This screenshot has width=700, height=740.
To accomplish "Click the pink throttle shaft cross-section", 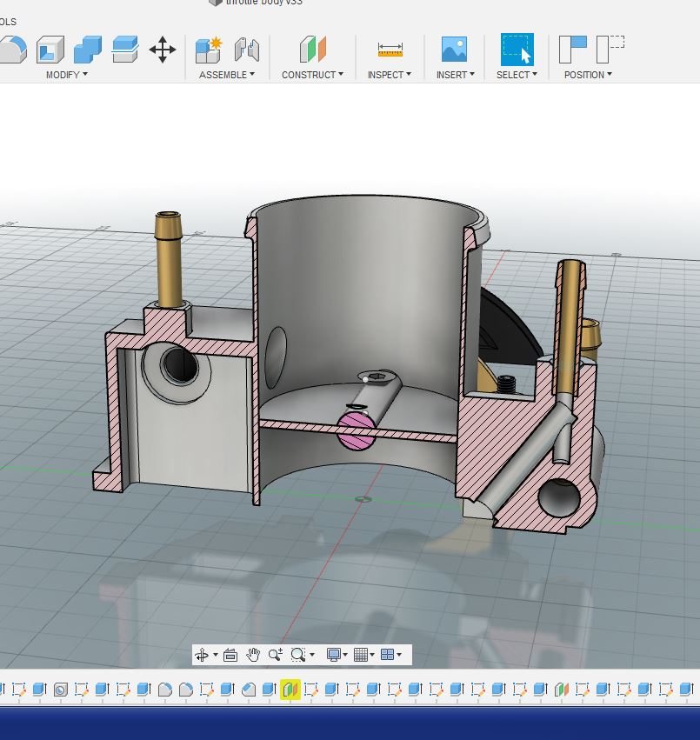I will [356, 430].
